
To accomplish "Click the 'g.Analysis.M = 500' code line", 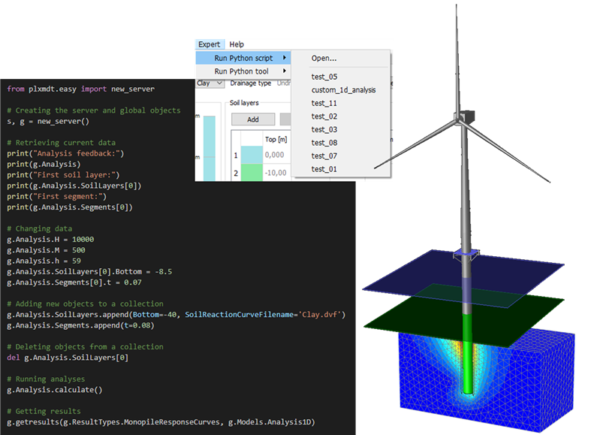I will coord(46,250).
